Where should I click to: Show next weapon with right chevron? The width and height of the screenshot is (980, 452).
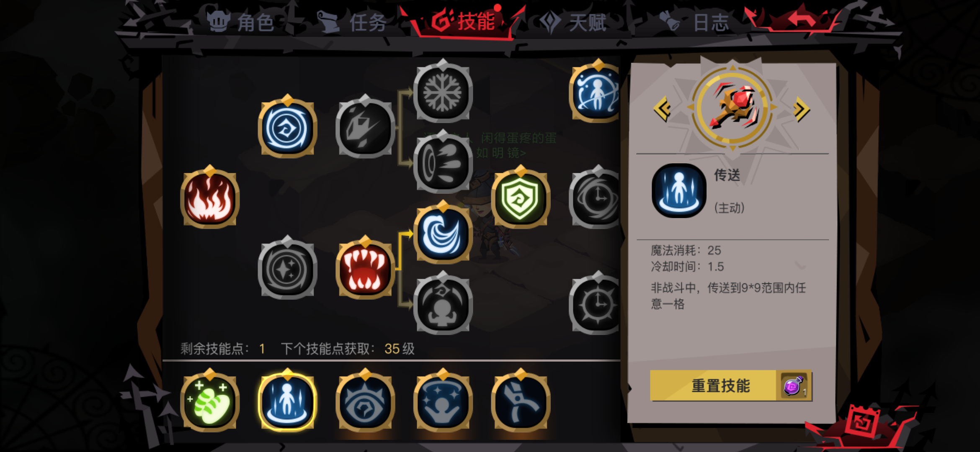[801, 109]
